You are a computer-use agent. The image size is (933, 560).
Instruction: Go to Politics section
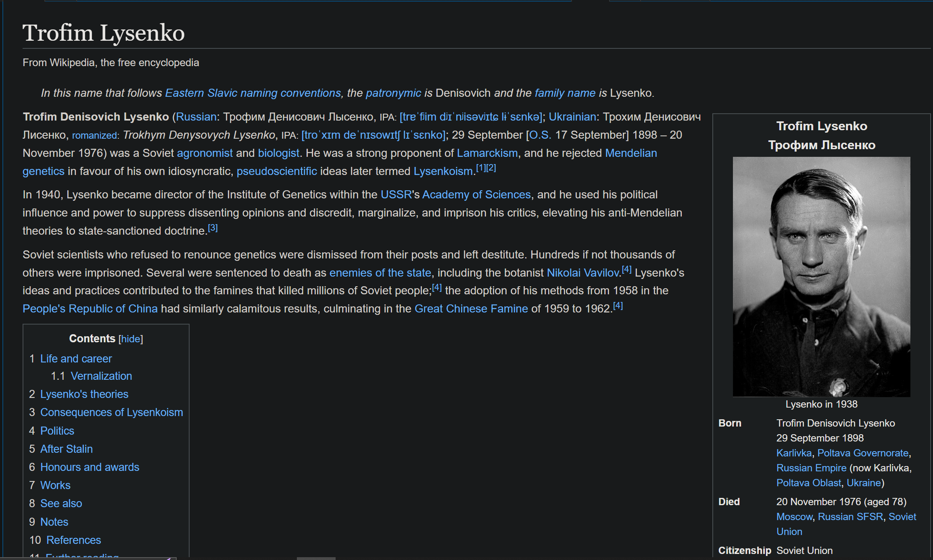57,431
